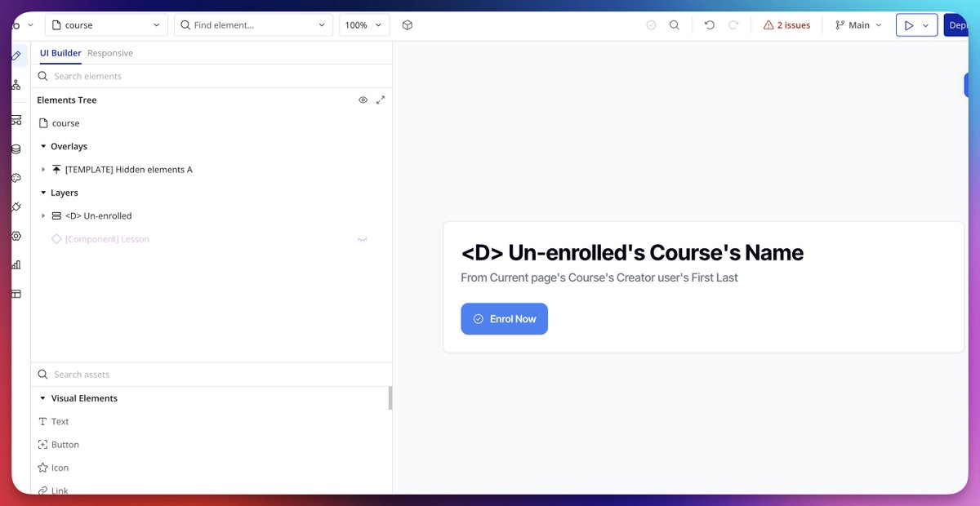This screenshot has height=506, width=980.
Task: Redo the last change
Action: pos(733,25)
